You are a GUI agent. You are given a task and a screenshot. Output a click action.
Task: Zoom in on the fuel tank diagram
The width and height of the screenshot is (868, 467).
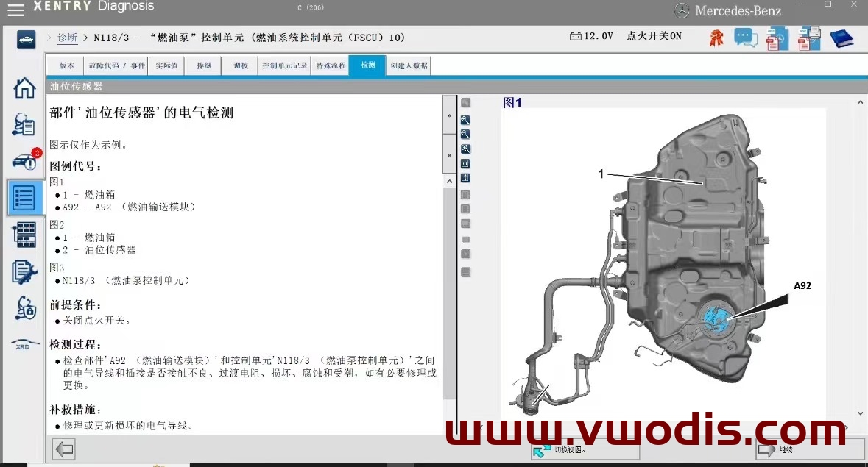point(465,120)
